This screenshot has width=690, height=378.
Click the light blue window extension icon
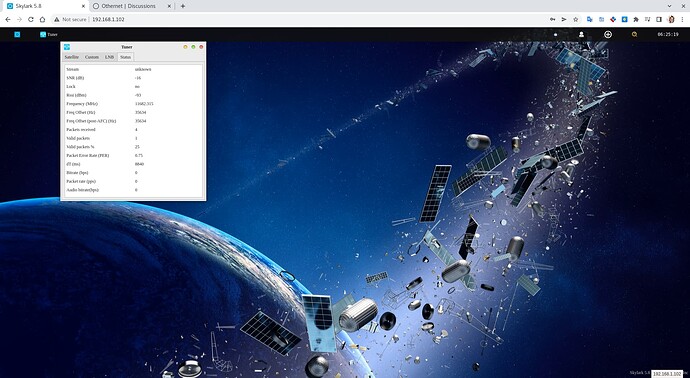[x=601, y=19]
